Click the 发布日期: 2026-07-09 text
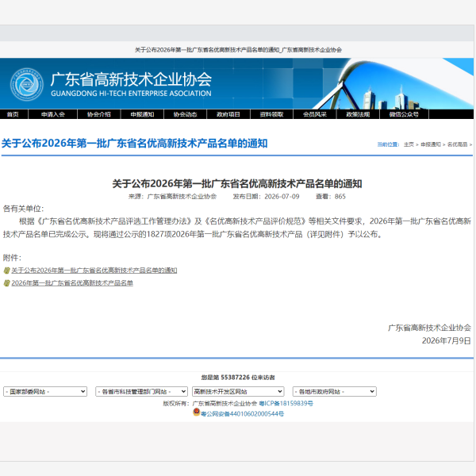Viewport: 476px width, 476px height. pos(267,197)
